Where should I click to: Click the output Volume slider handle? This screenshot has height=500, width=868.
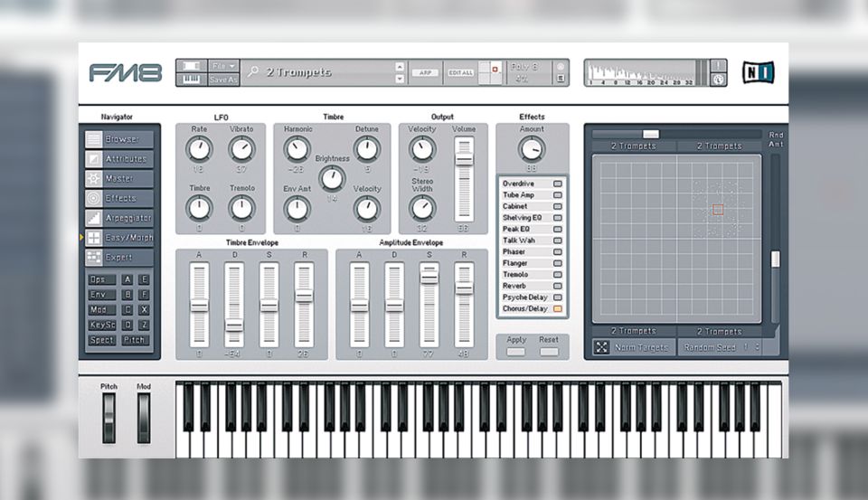point(464,158)
